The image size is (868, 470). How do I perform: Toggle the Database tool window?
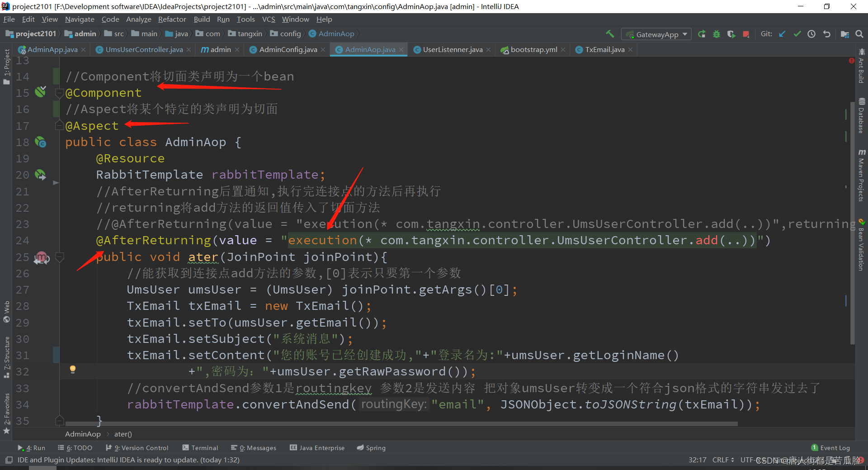click(x=862, y=115)
